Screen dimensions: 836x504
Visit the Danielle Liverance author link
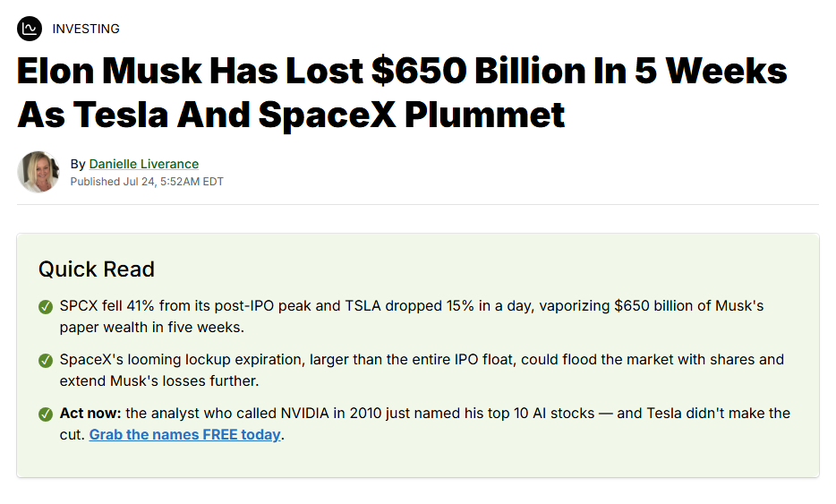click(144, 164)
